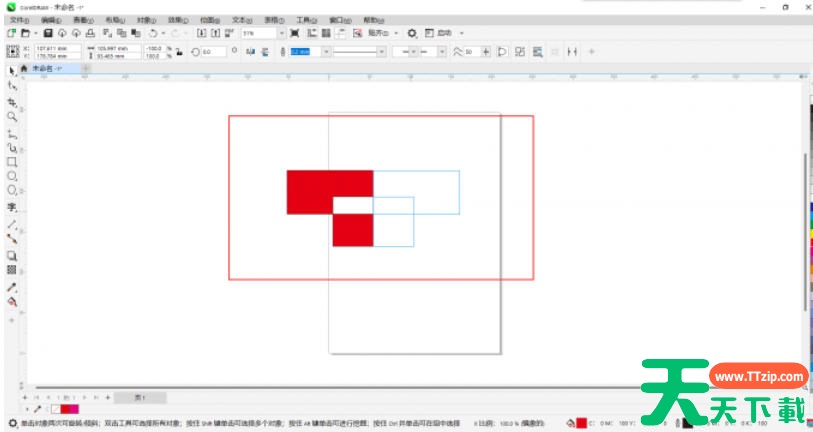Choose the Rectangle tool in the toolbox
Screen dimensions: 813x432
click(x=12, y=161)
